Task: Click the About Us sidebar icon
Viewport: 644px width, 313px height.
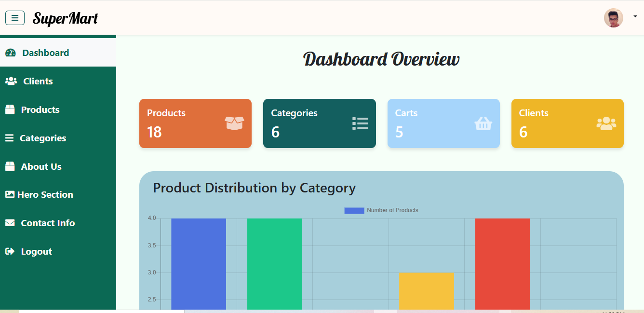Action: pos(10,166)
